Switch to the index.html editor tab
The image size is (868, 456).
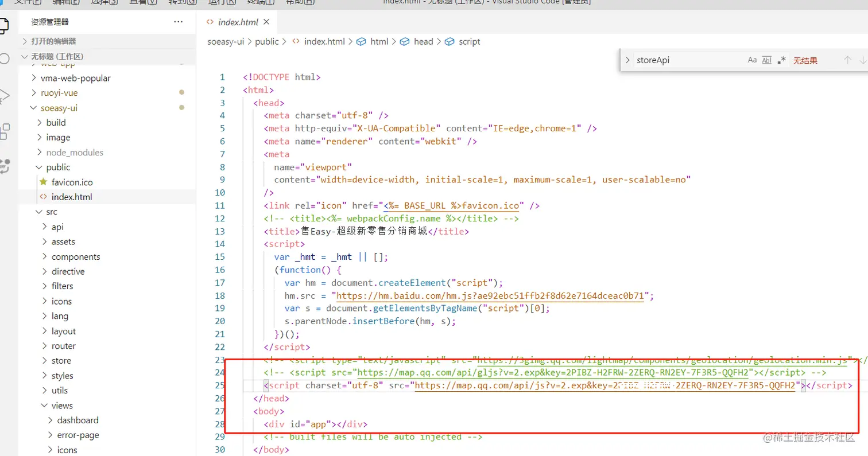238,22
